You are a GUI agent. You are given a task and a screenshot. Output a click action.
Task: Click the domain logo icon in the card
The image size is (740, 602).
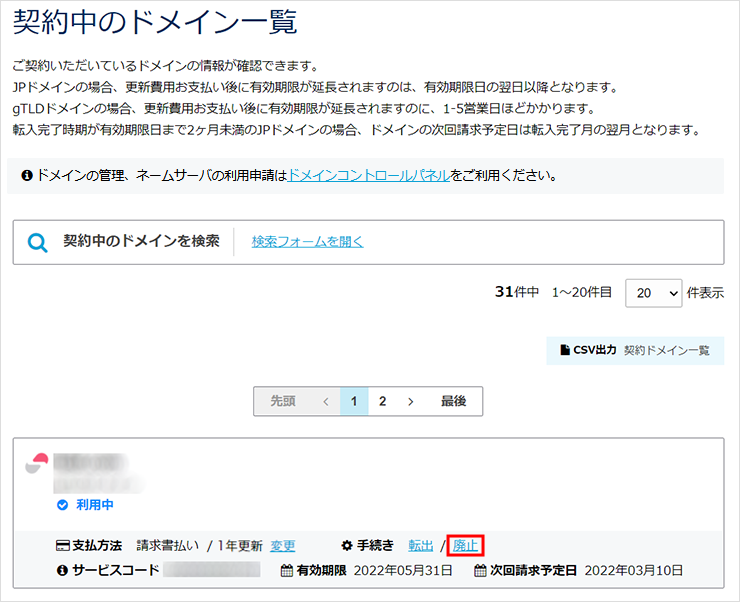37,466
